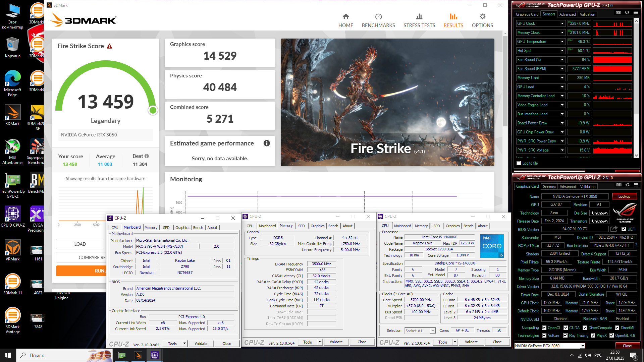
Task: Click 3DMark taskbar icon
Action: 138,355
